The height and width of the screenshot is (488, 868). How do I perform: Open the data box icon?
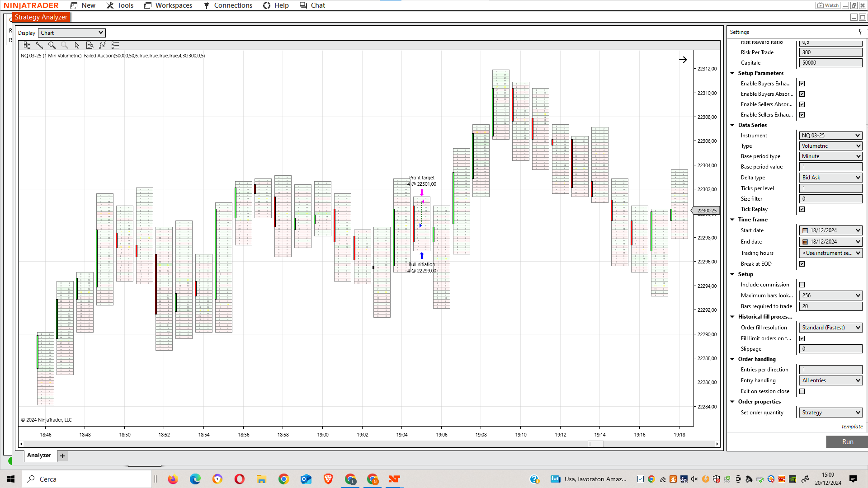point(90,45)
